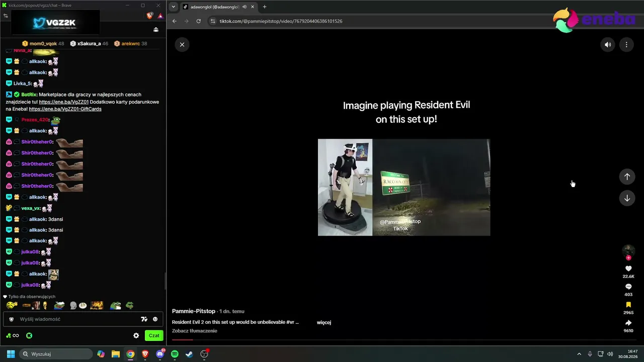Focus the tiktok.com address bar

click(x=281, y=21)
